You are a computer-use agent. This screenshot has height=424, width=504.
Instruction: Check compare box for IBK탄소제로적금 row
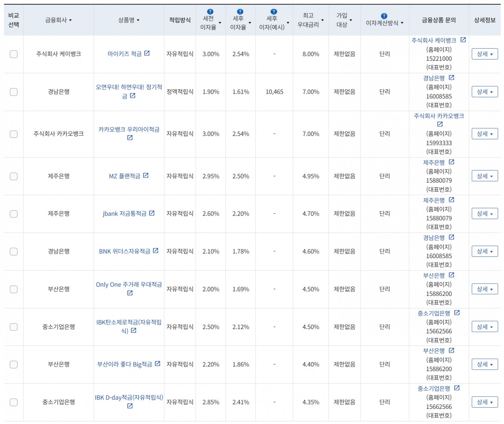tap(14, 327)
